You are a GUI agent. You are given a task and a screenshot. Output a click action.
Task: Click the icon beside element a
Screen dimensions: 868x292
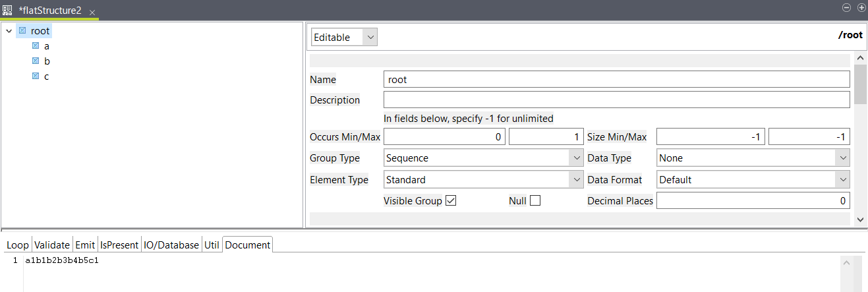pyautogui.click(x=36, y=46)
